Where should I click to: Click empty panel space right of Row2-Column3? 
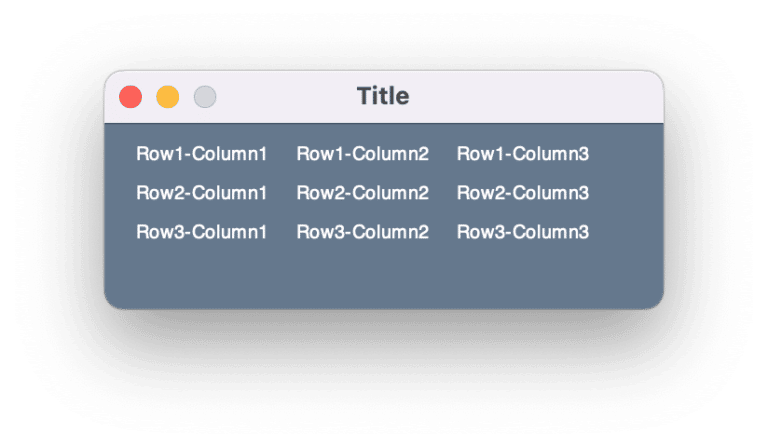(627, 193)
